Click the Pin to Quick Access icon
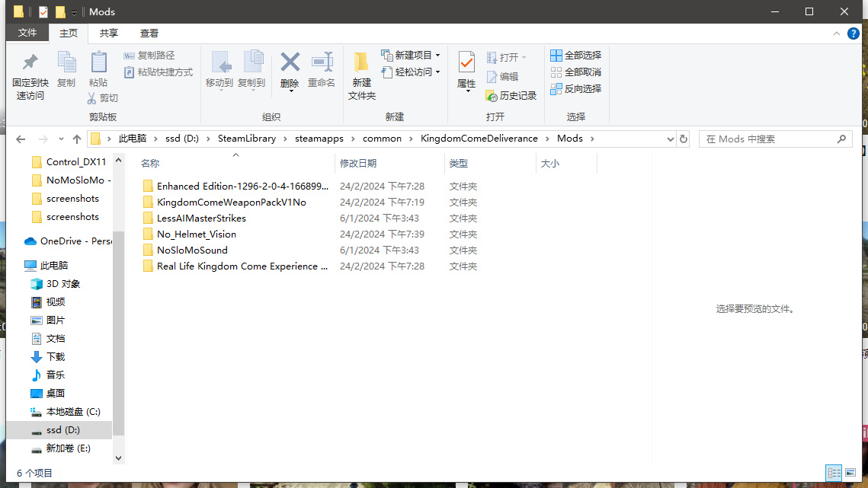Screen dimensions: 868x488 tap(30, 62)
